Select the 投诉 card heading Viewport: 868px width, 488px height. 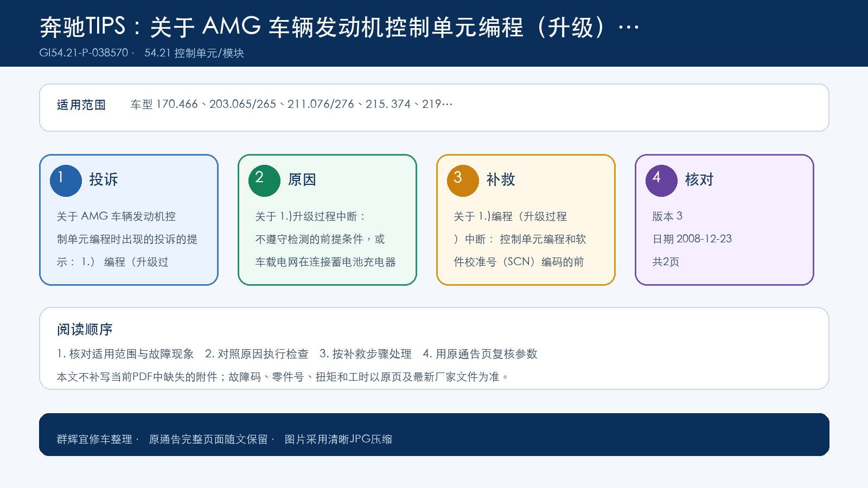[104, 179]
